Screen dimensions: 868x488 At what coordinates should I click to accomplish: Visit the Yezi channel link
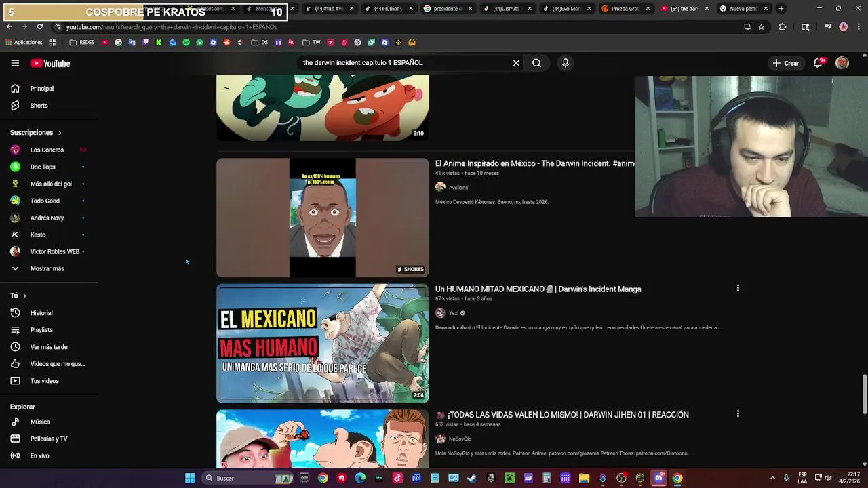tap(453, 313)
